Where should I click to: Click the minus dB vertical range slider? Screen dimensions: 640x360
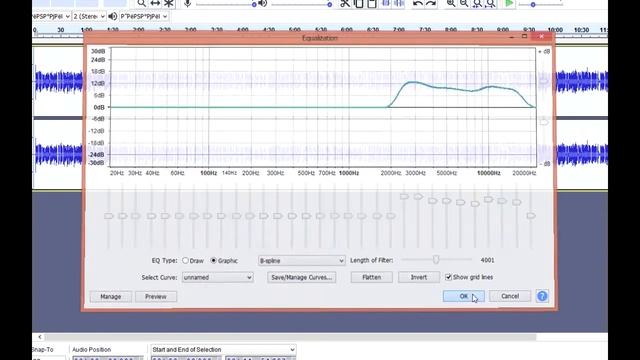coord(544,122)
